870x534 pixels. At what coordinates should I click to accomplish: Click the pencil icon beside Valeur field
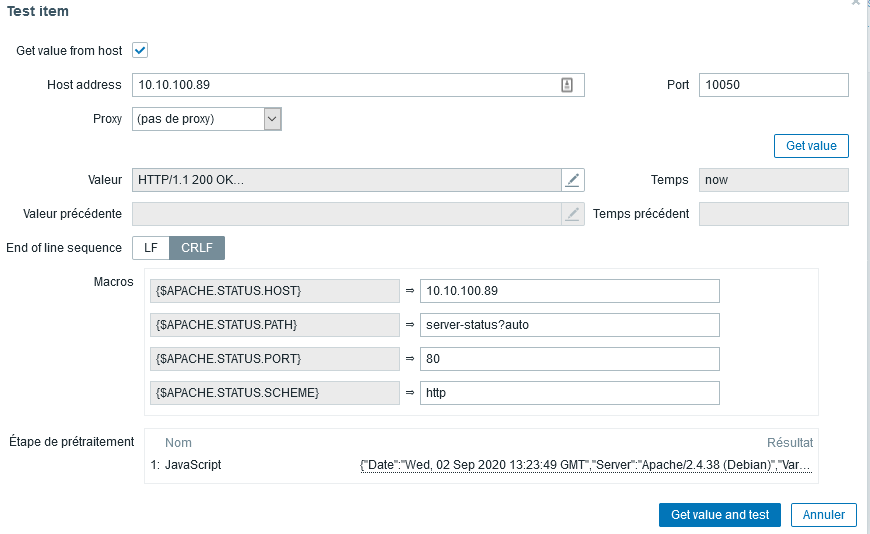[x=572, y=180]
